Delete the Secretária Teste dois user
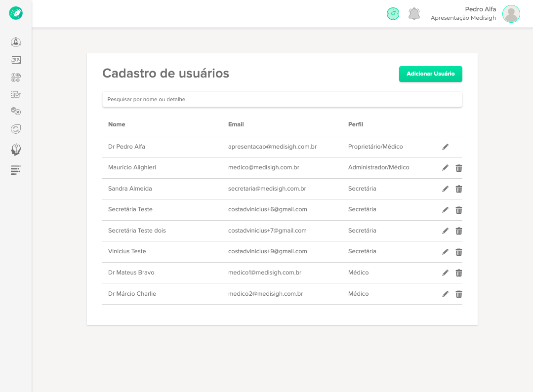Viewport: 533px width, 392px height. pyautogui.click(x=459, y=231)
